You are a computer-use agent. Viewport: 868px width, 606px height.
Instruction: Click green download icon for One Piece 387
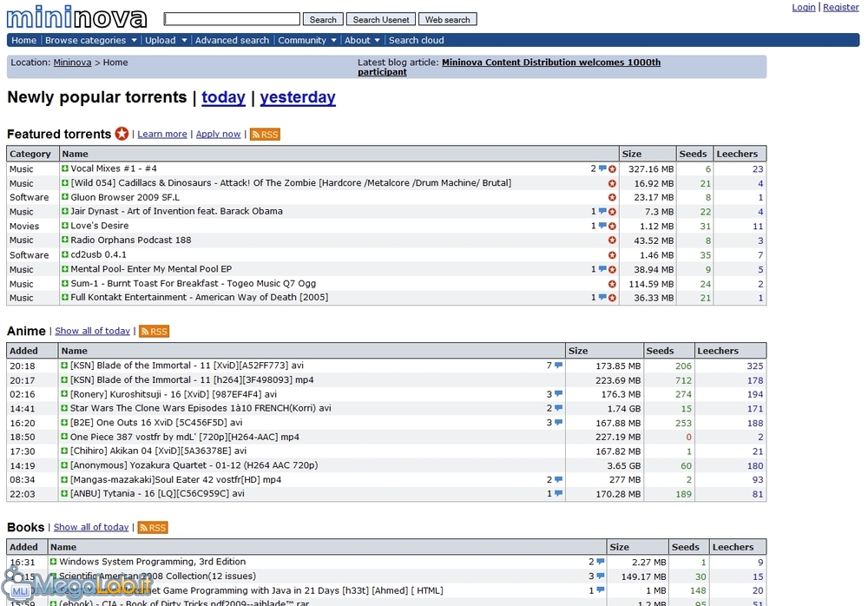click(x=64, y=437)
